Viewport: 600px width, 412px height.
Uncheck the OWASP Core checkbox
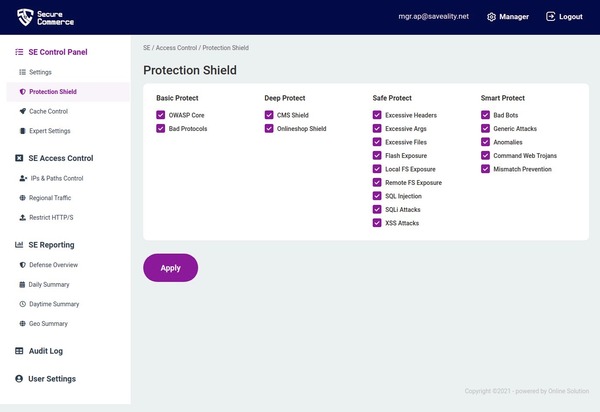coord(161,115)
